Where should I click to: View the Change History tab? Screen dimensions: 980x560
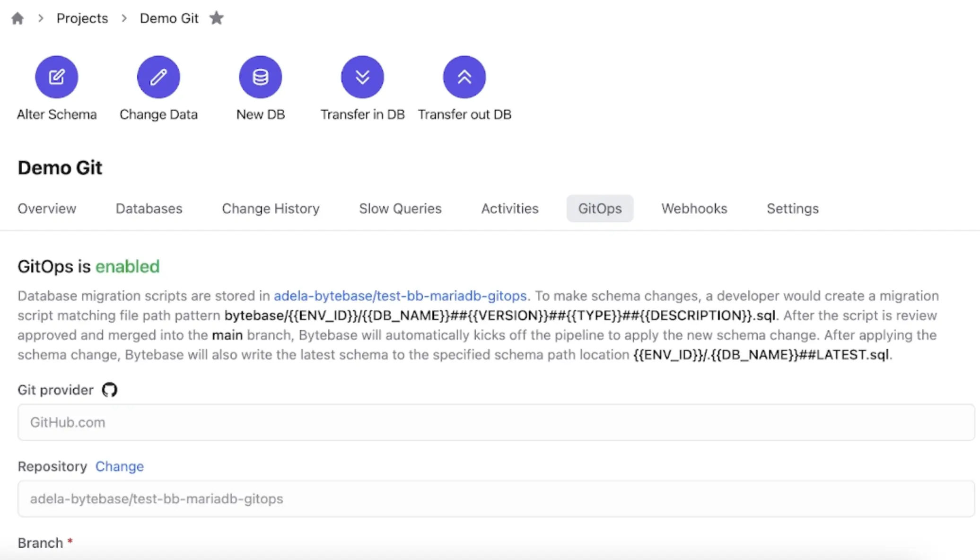click(x=271, y=209)
